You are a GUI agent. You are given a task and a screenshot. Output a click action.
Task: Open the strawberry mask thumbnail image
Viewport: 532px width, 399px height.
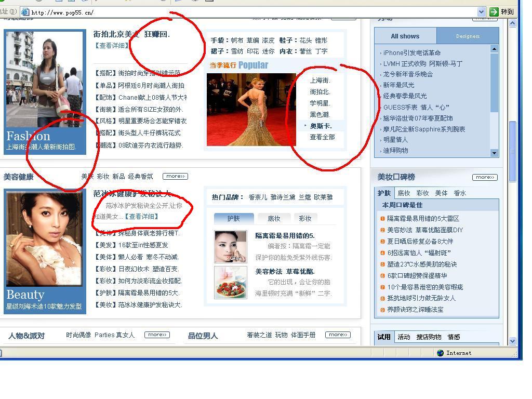tap(231, 283)
